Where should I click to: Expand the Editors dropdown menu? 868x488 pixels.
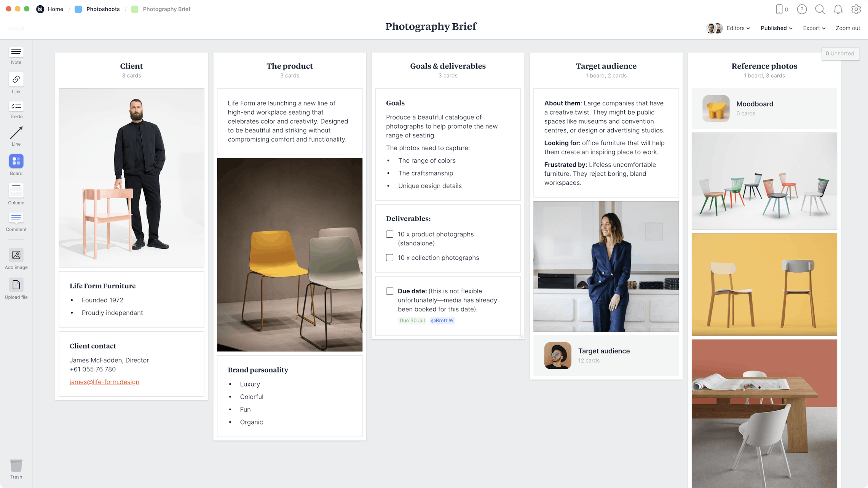[x=737, y=28]
